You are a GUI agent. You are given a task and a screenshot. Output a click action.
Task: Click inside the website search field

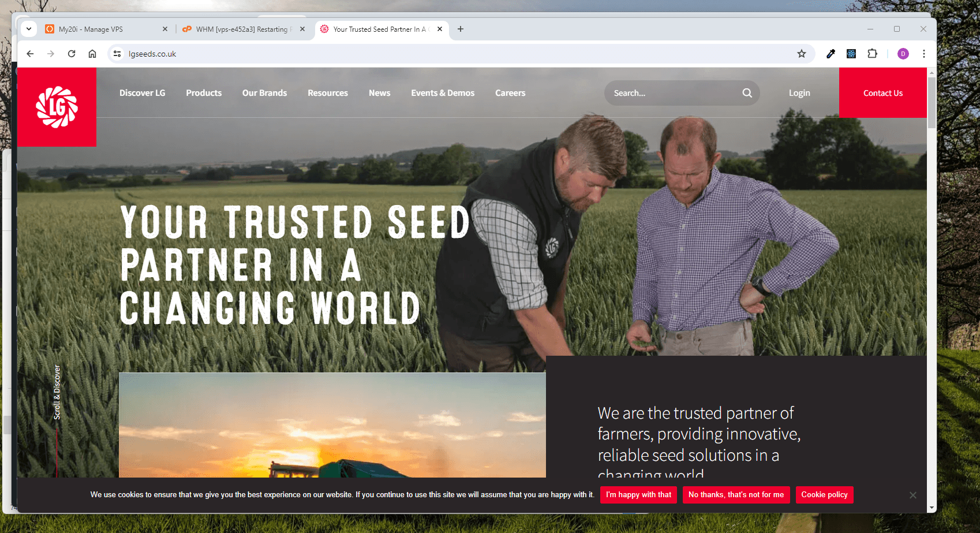point(664,92)
